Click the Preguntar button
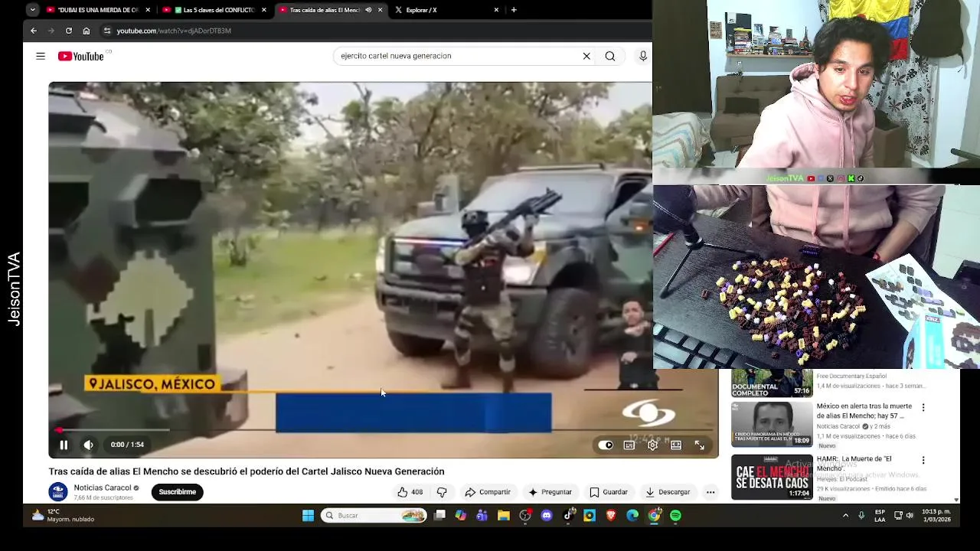This screenshot has width=980, height=551. pos(550,492)
